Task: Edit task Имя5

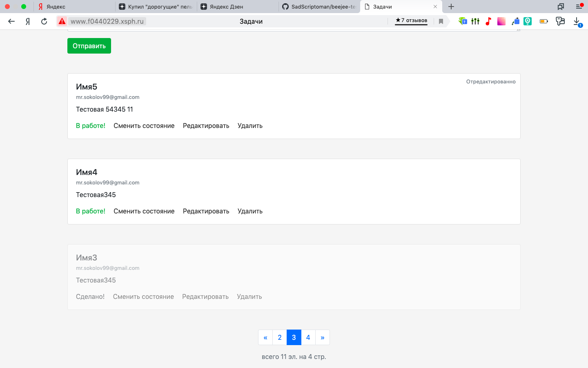Action: pyautogui.click(x=206, y=126)
